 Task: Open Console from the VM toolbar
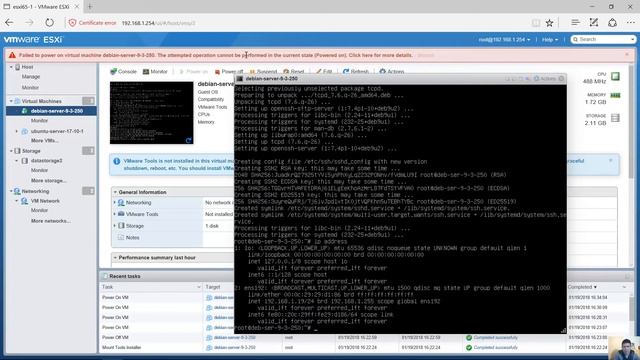(123, 71)
